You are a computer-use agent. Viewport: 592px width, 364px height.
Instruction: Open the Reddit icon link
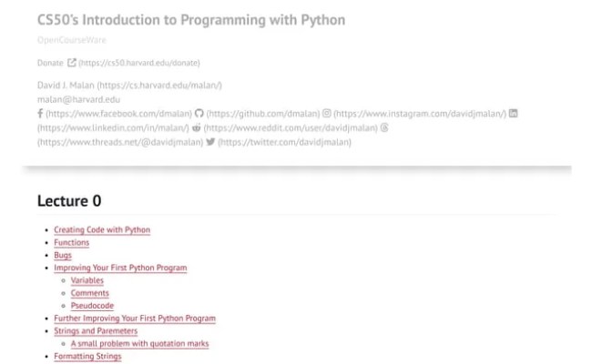(x=197, y=127)
